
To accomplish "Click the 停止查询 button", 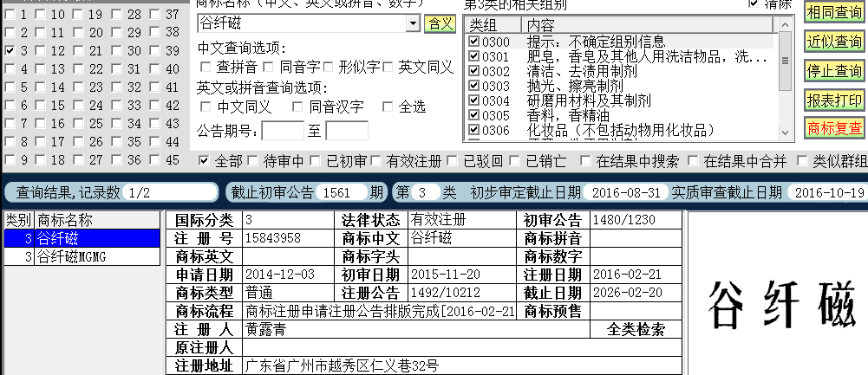I will point(834,71).
